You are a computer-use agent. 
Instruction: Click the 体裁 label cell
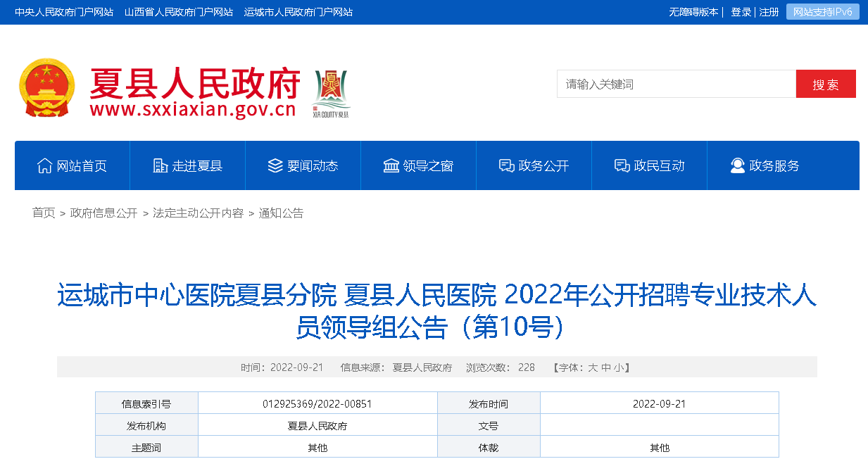(489, 447)
